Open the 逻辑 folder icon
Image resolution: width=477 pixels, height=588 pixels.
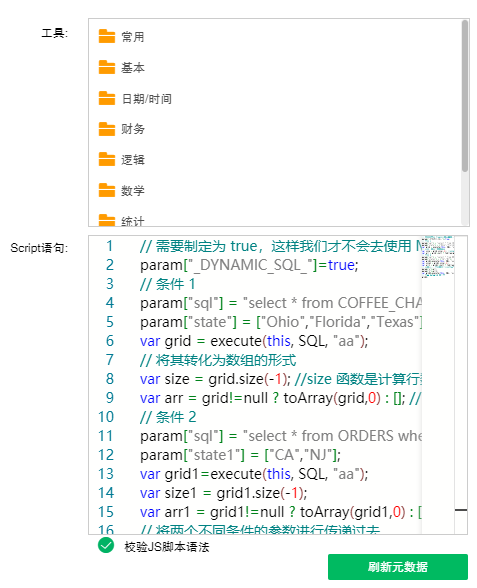[x=106, y=159]
